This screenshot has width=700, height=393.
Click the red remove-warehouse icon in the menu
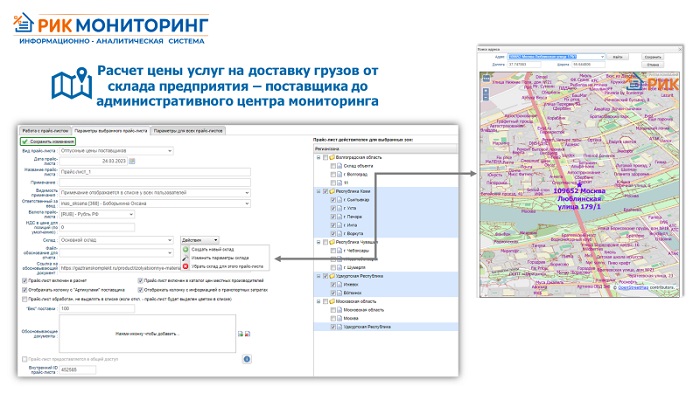[x=186, y=266]
